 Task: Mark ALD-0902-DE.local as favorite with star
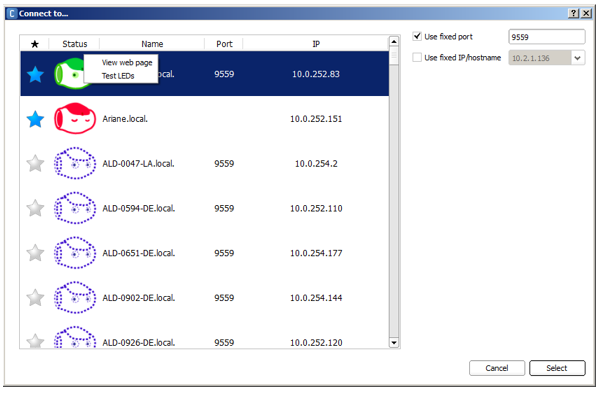[35, 298]
